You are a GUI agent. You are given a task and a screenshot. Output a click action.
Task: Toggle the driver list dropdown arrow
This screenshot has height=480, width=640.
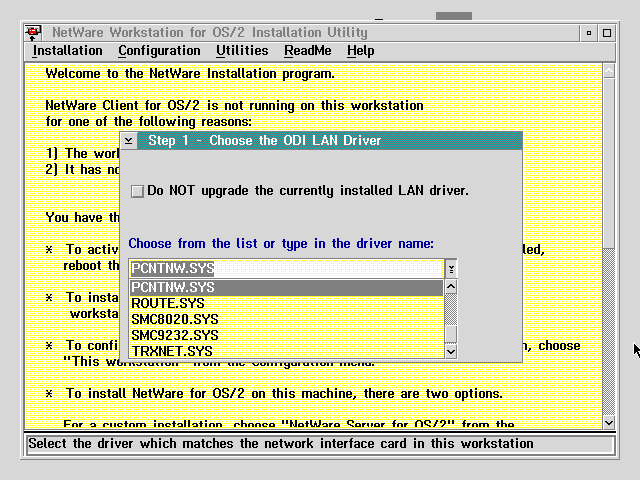(451, 269)
